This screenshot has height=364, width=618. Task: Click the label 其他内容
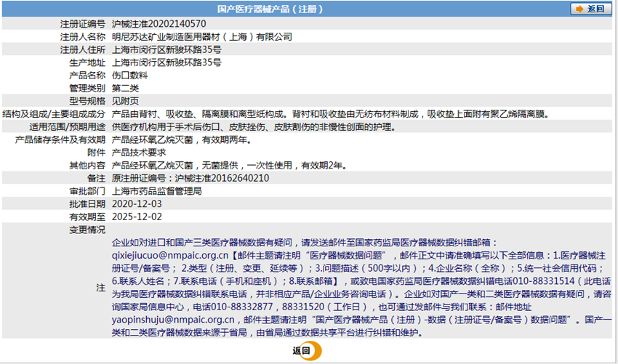point(87,166)
